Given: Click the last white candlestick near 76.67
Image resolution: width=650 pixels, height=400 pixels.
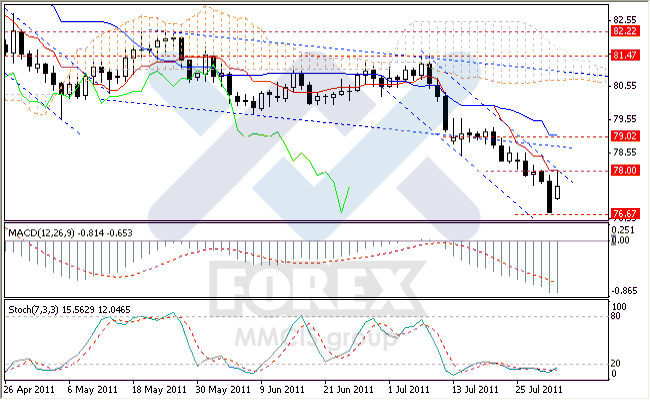Looking at the screenshot, I should (558, 191).
